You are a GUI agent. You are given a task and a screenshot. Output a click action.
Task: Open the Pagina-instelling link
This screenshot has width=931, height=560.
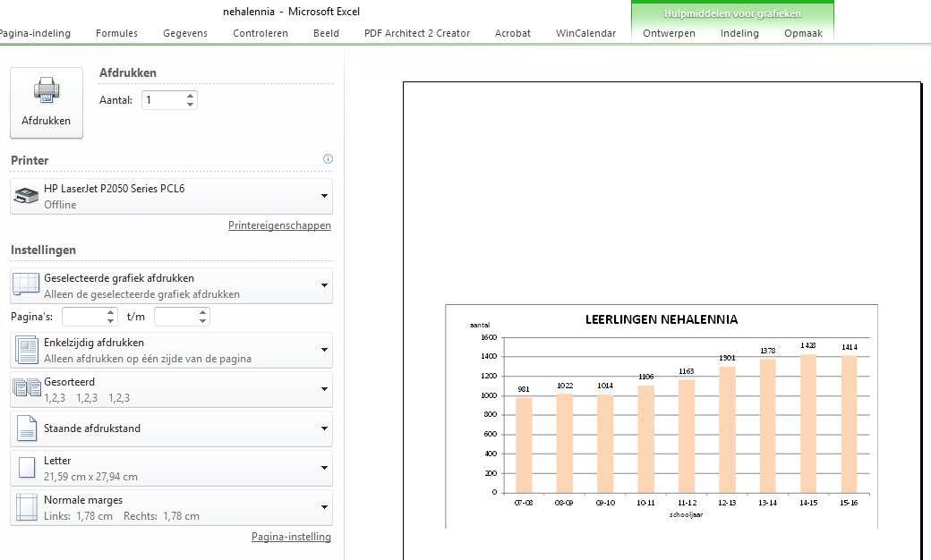click(x=291, y=536)
